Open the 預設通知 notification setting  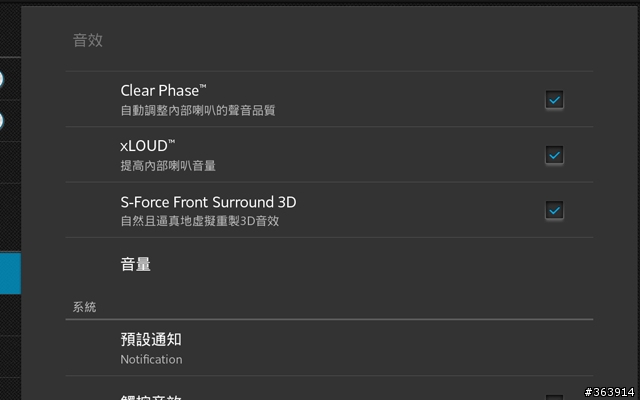(x=329, y=348)
